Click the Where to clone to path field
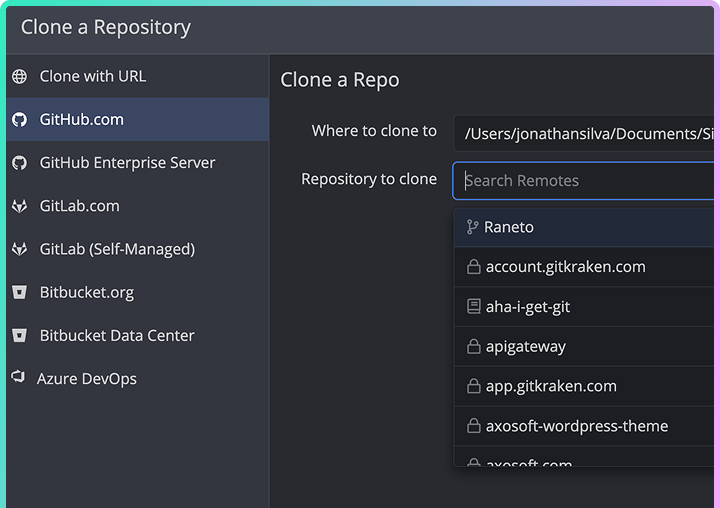This screenshot has height=508, width=720. pyautogui.click(x=585, y=133)
